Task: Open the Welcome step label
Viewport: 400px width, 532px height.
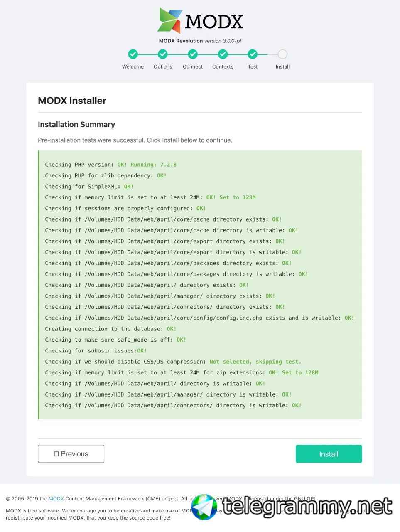Action: [133, 66]
